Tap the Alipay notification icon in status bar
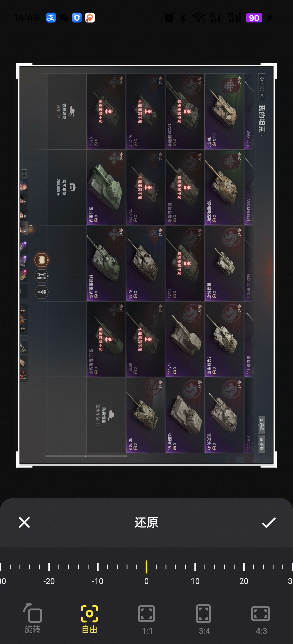This screenshot has width=293, height=644. click(x=51, y=18)
